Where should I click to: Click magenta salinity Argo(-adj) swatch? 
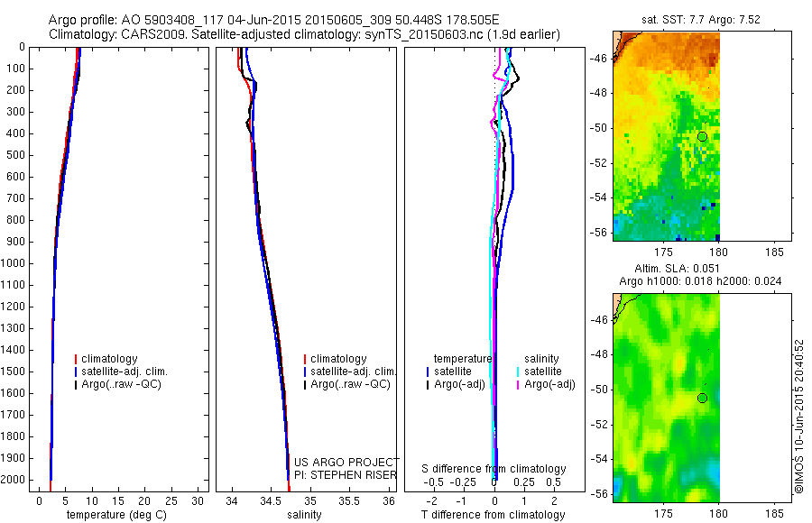click(x=518, y=385)
